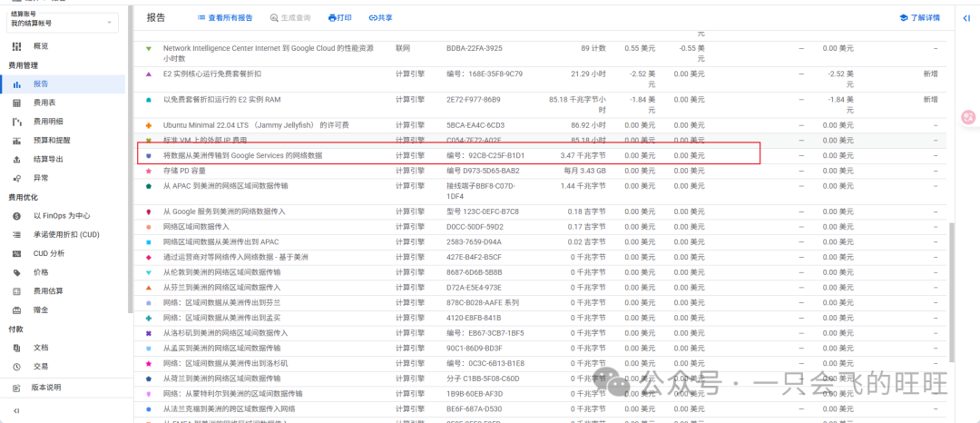Click pink translate floating icon
Image resolution: width=980 pixels, height=423 pixels.
[x=969, y=117]
